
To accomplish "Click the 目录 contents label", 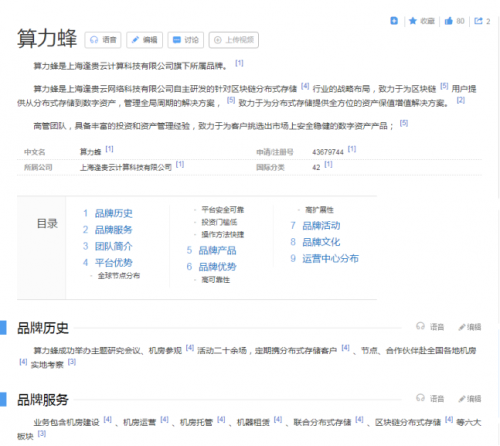I will coord(47,224).
